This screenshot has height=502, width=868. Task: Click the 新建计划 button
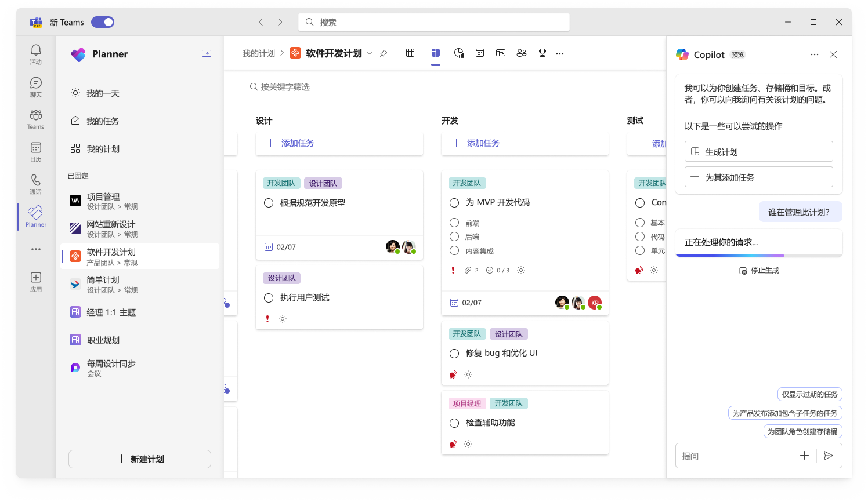[x=140, y=459]
